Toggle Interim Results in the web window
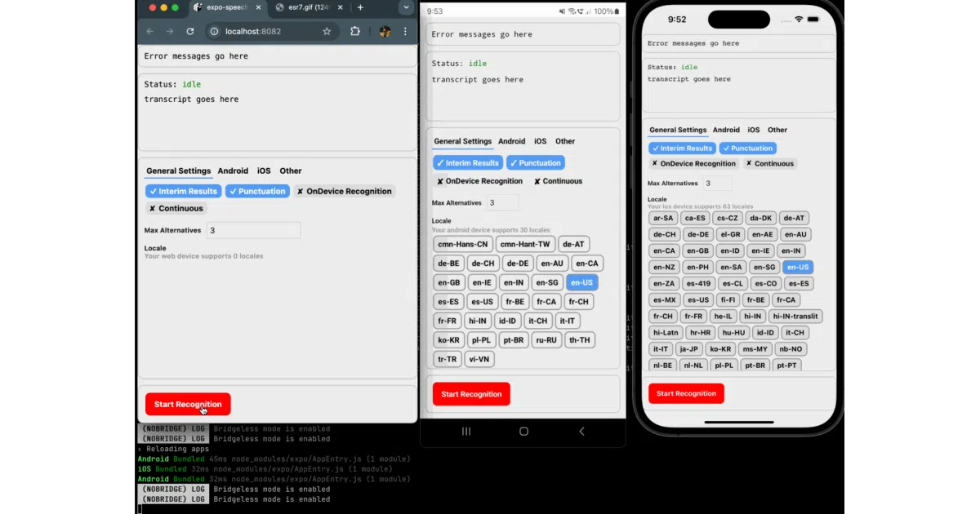 (x=184, y=191)
